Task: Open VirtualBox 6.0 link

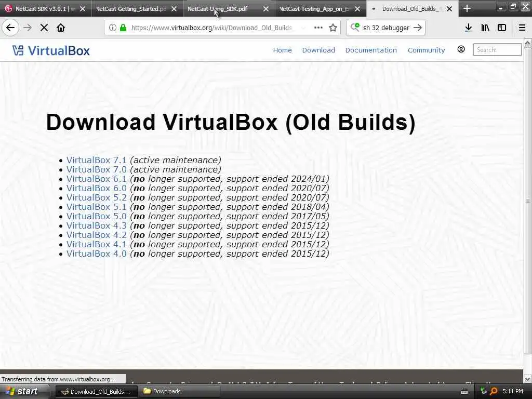Action: [96, 188]
